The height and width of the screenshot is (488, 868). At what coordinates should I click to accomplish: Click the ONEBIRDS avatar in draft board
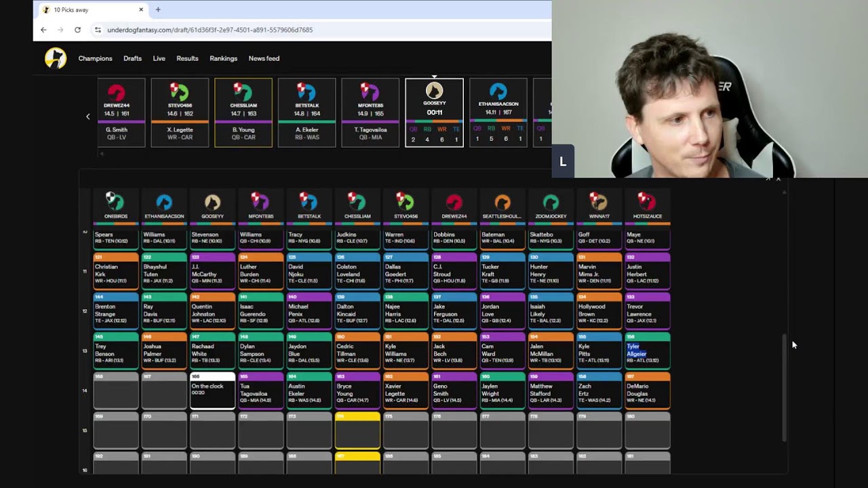click(x=116, y=202)
